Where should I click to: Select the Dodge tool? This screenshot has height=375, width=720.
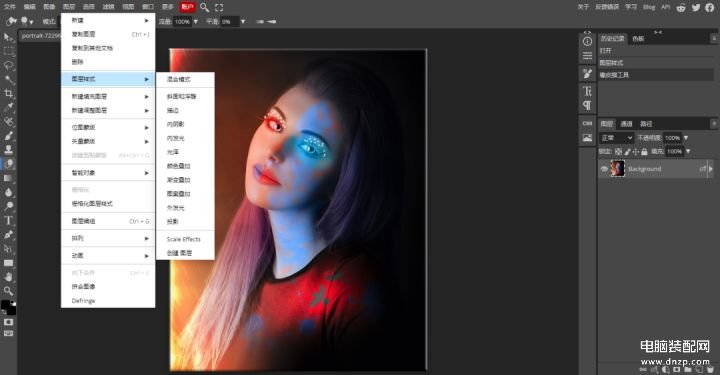coord(8,206)
